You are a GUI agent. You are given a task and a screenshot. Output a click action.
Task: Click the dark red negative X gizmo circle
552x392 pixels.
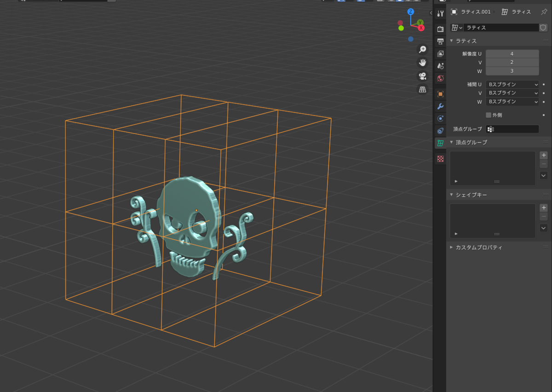click(x=400, y=23)
